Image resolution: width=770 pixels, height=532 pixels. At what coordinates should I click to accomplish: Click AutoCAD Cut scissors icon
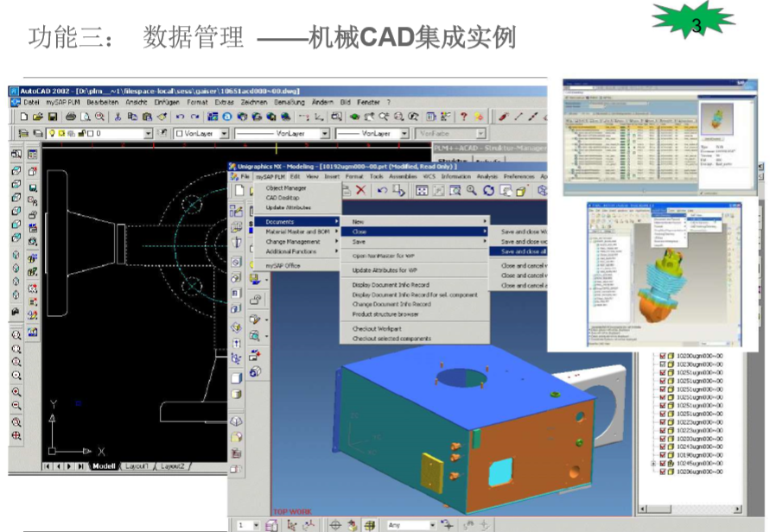(118, 117)
